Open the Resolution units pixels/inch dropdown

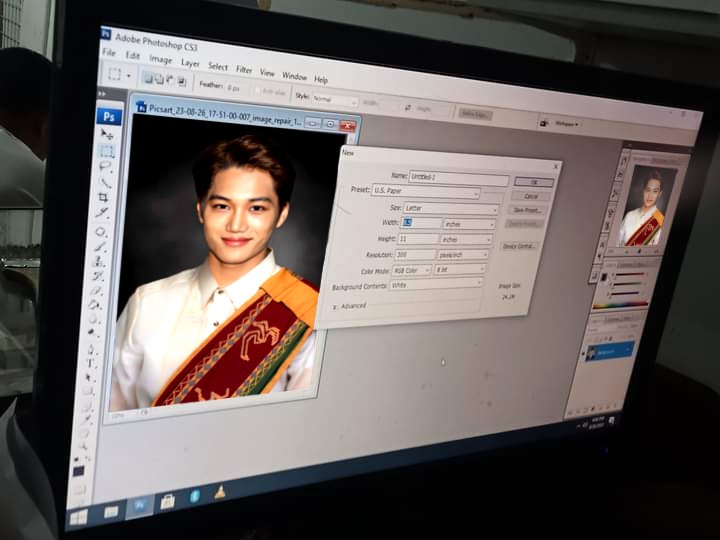(462, 255)
